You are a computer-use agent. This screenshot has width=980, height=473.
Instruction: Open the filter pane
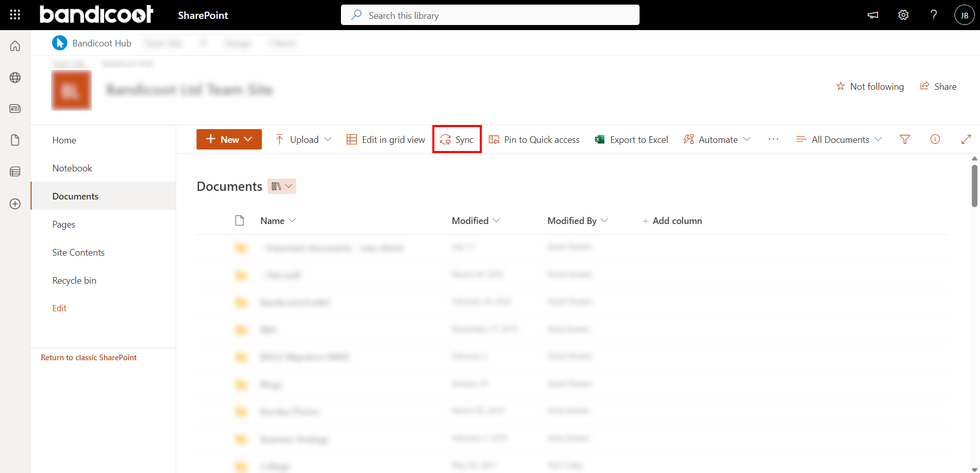click(x=904, y=139)
